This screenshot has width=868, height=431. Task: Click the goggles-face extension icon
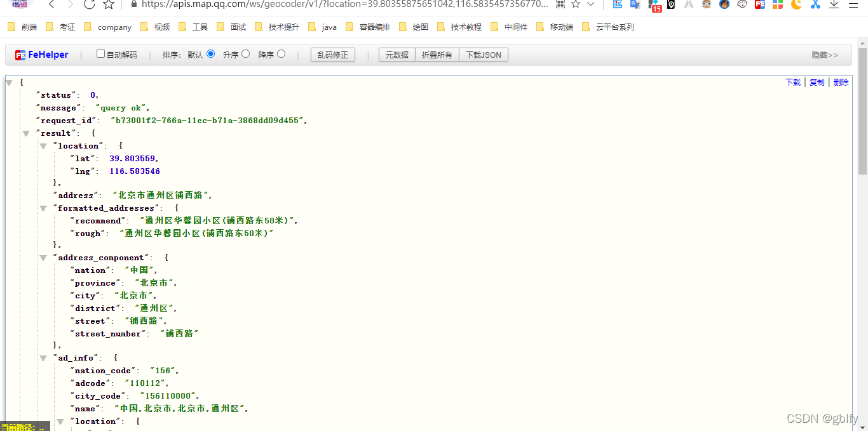click(x=707, y=4)
